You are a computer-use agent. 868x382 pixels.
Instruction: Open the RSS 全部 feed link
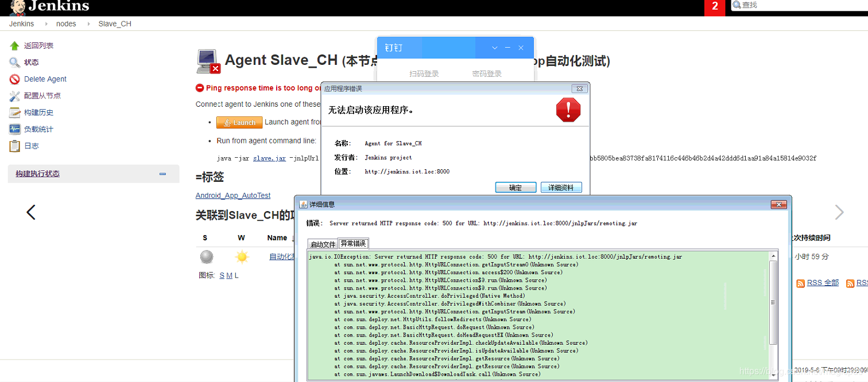click(823, 283)
